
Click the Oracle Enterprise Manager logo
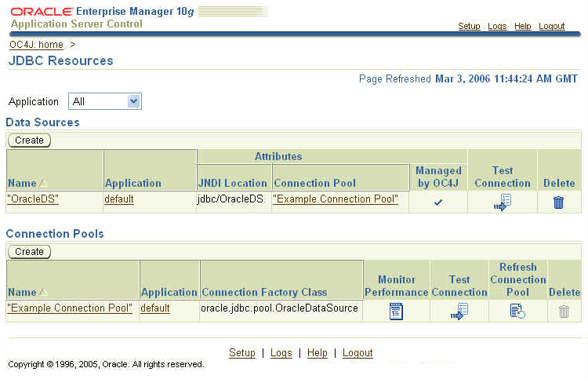102,12
